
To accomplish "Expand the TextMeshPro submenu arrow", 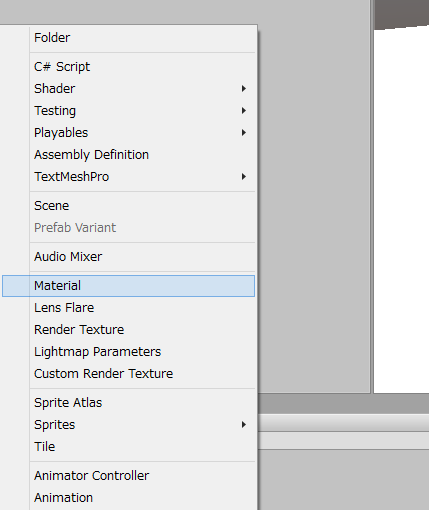I will tap(244, 177).
